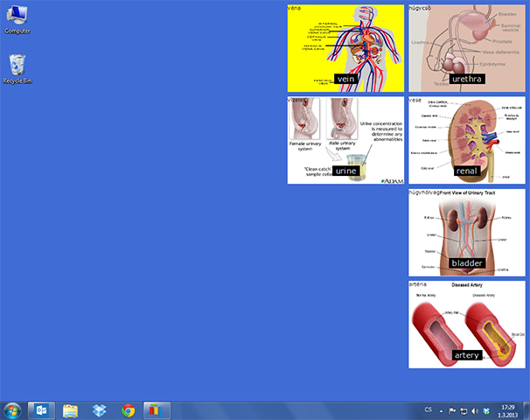Open the Windows Start menu
Viewport: 530px width, 420px height.
[12, 409]
